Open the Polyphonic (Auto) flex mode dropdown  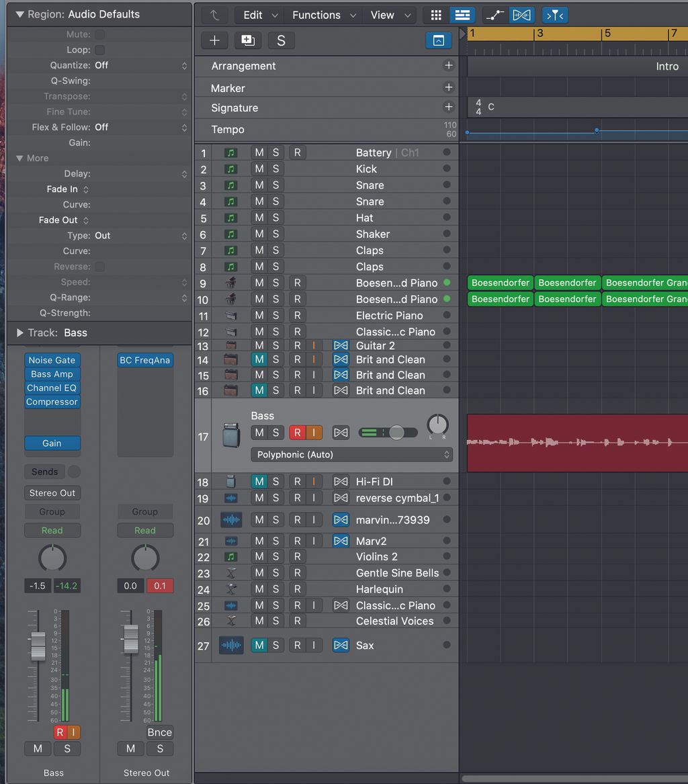pos(351,455)
